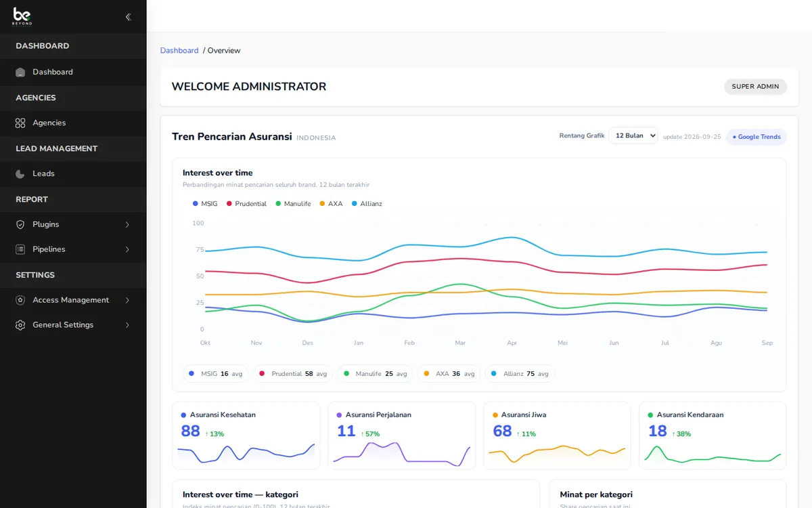This screenshot has height=508, width=812.
Task: Open the Plugins menu item
Action: click(73, 224)
